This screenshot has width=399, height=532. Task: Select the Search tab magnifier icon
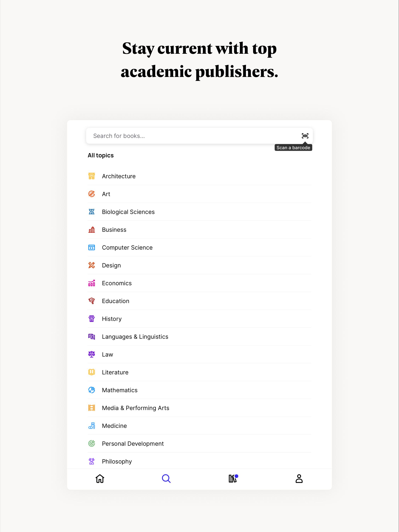pos(166,479)
